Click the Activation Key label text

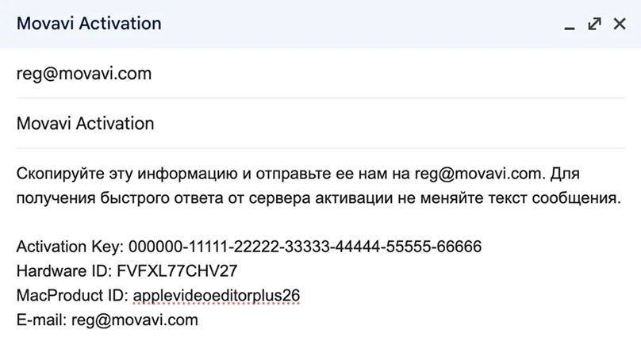(70, 247)
